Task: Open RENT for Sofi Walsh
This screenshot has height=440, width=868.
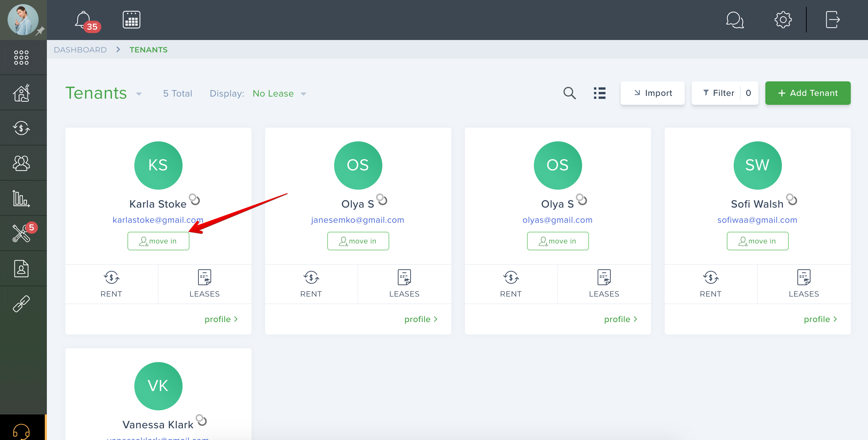Action: (711, 284)
